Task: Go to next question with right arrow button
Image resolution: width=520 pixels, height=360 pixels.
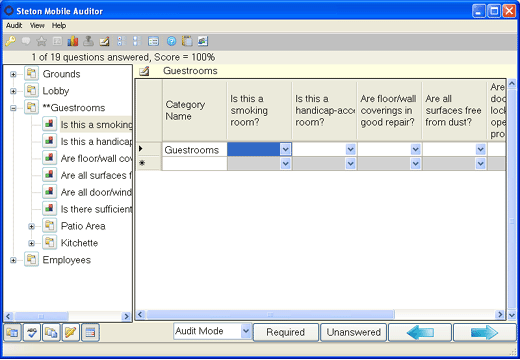Action: click(484, 332)
